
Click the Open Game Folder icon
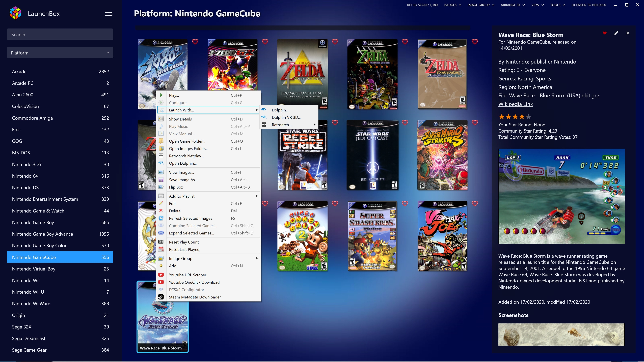point(161,141)
